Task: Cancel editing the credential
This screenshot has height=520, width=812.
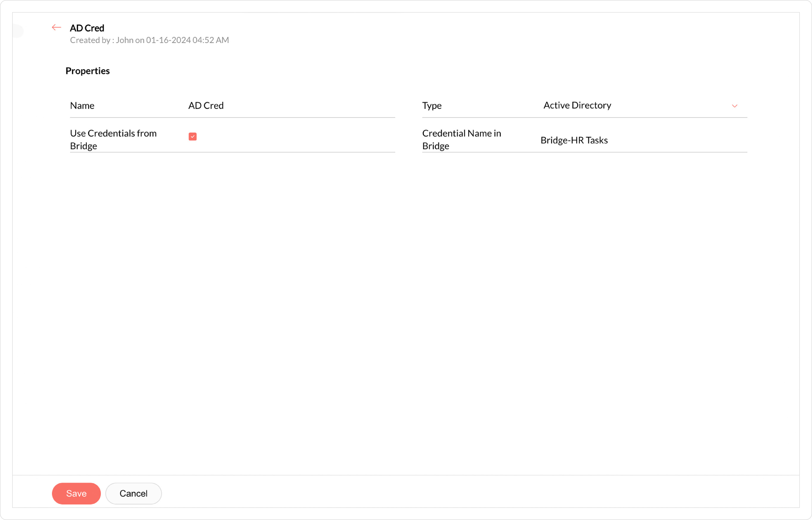Action: coord(133,493)
